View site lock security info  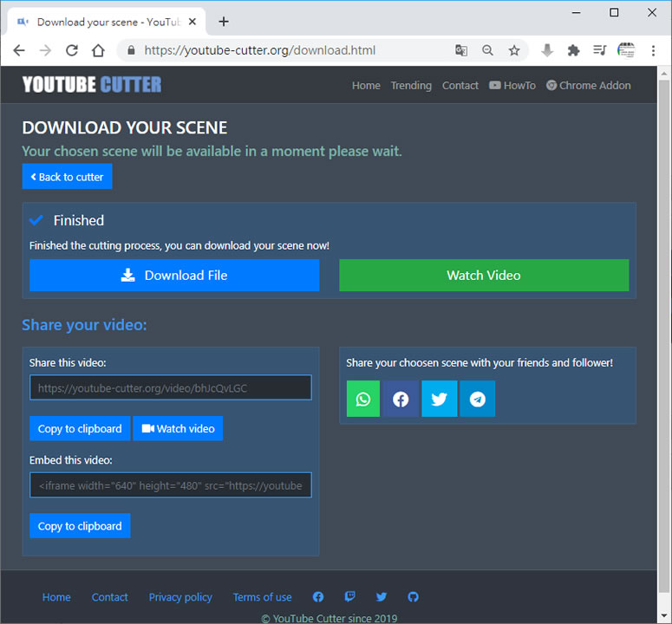[131, 50]
